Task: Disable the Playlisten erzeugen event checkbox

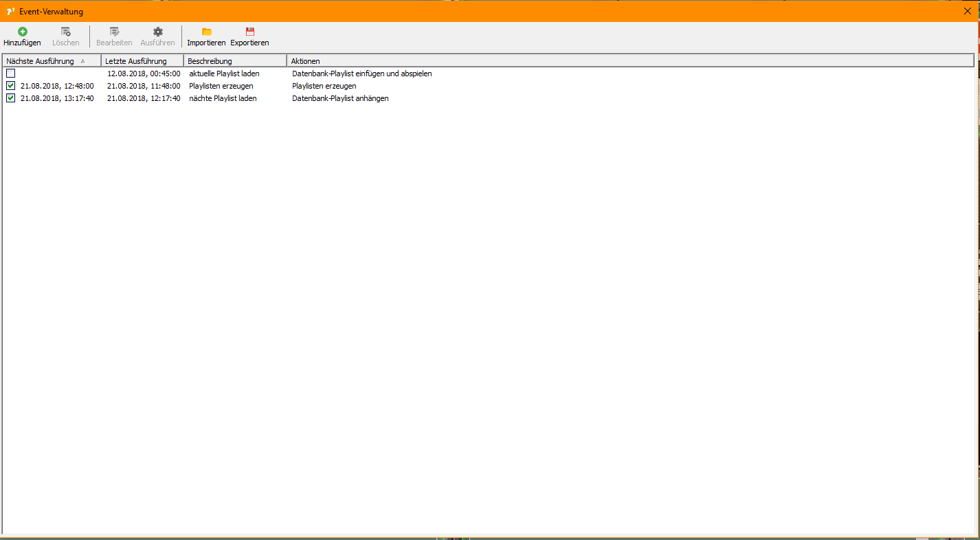Action: 10,85
